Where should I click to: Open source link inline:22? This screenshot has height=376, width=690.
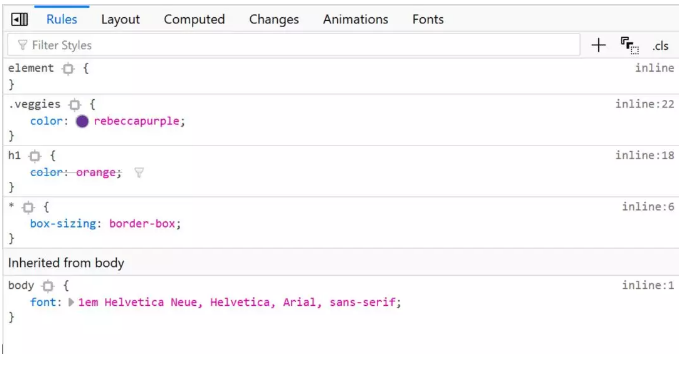click(x=644, y=104)
